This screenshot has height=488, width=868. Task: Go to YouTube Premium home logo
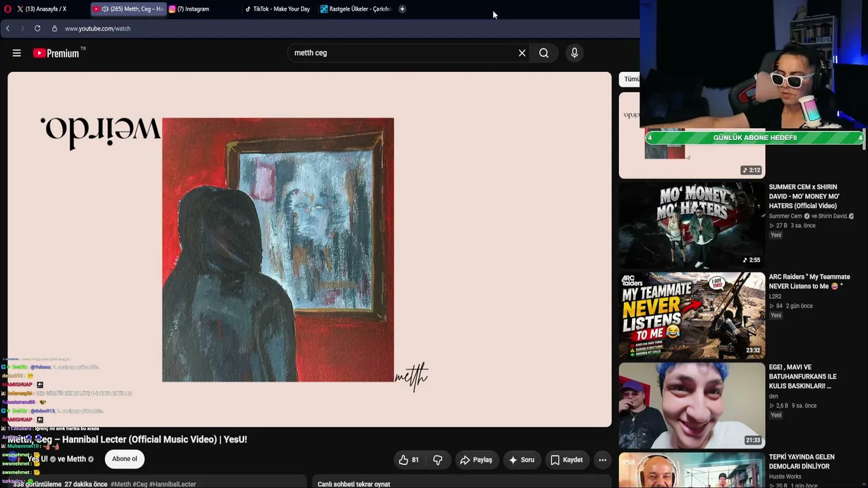click(x=56, y=53)
